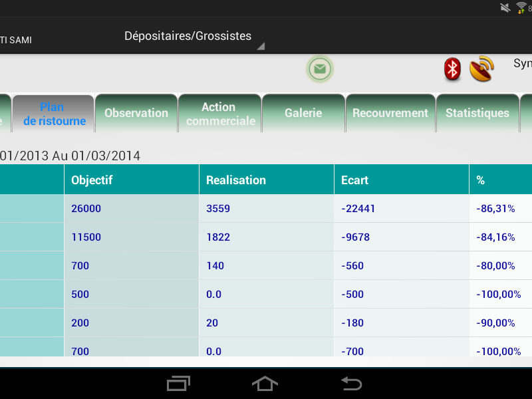Screen dimensions: 532x399
Task: Tap the Wi-Fi status bar icon
Action: 521,8
